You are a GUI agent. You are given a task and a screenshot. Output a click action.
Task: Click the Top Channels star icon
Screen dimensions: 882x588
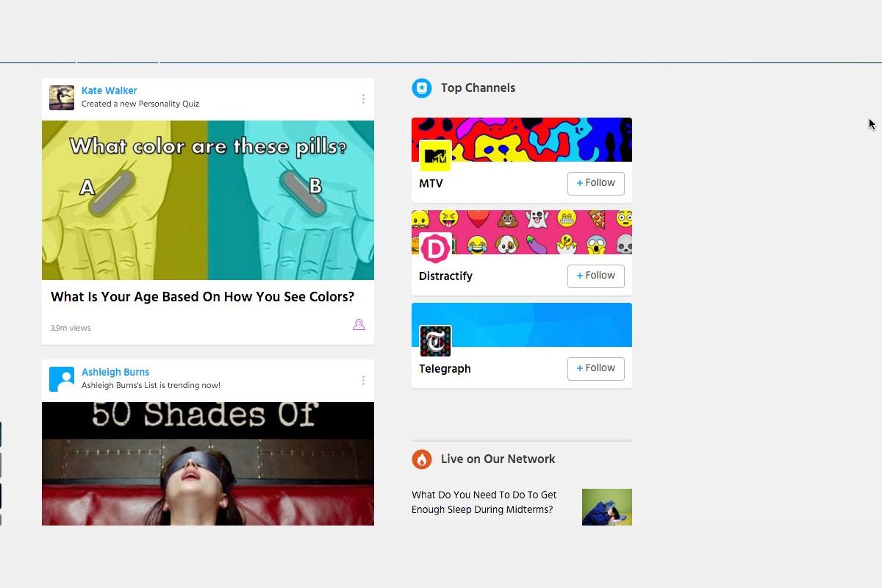pyautogui.click(x=422, y=88)
